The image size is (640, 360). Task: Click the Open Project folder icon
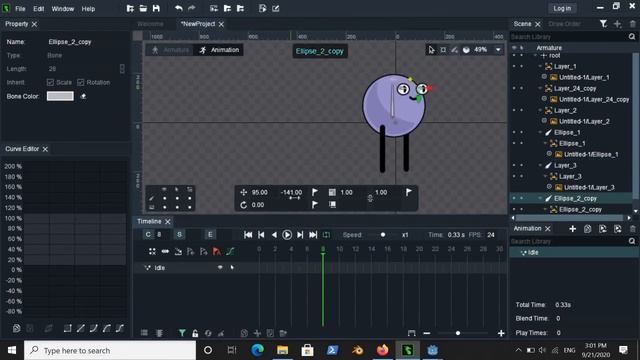[x=143, y=8]
